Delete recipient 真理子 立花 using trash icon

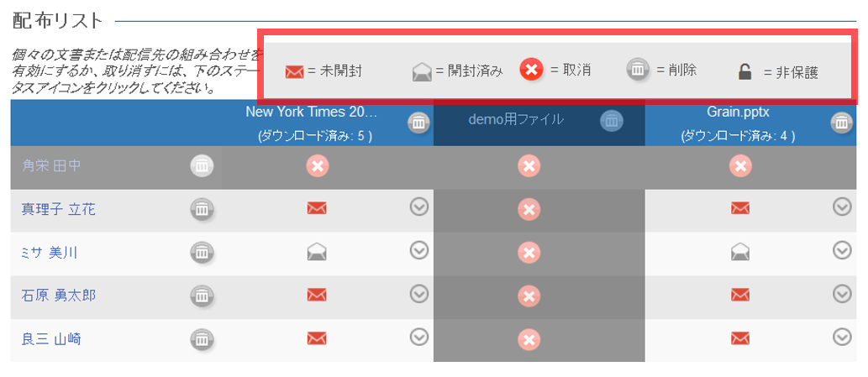click(202, 208)
